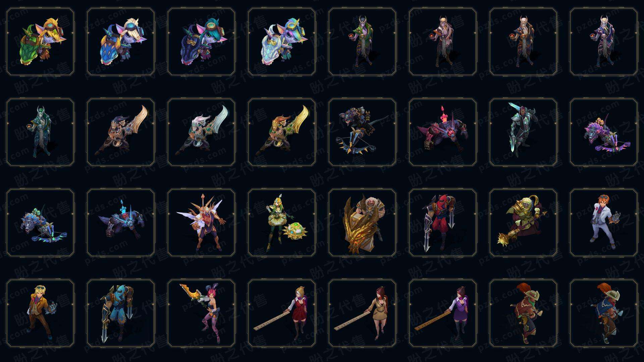Select the white pastel dragon Tristana skin

282,42
